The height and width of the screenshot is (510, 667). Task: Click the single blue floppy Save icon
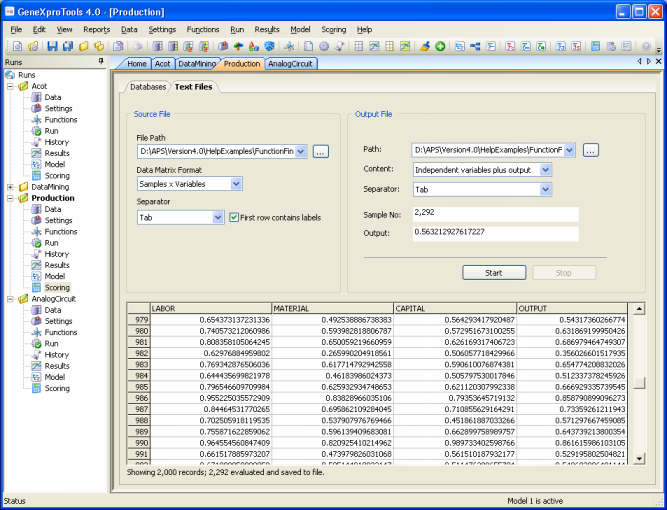(x=52, y=46)
